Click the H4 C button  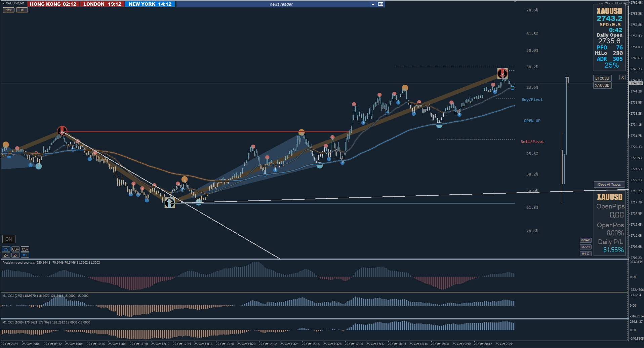pyautogui.click(x=586, y=254)
